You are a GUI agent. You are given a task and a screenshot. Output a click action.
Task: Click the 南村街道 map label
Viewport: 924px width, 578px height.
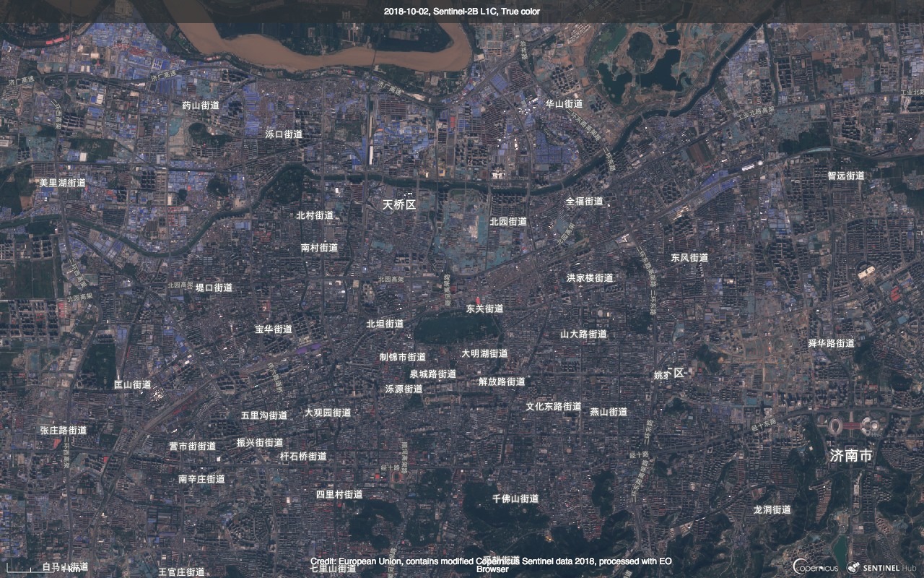(319, 248)
